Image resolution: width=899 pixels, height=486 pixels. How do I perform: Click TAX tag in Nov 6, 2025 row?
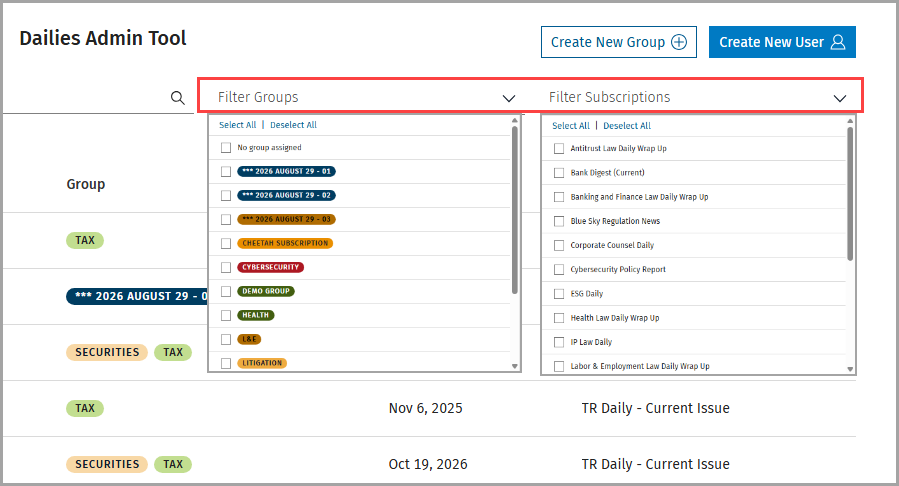click(x=85, y=408)
